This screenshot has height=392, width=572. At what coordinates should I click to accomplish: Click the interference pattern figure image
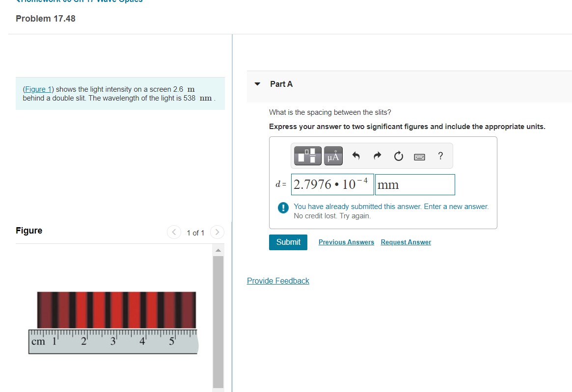pos(116,310)
